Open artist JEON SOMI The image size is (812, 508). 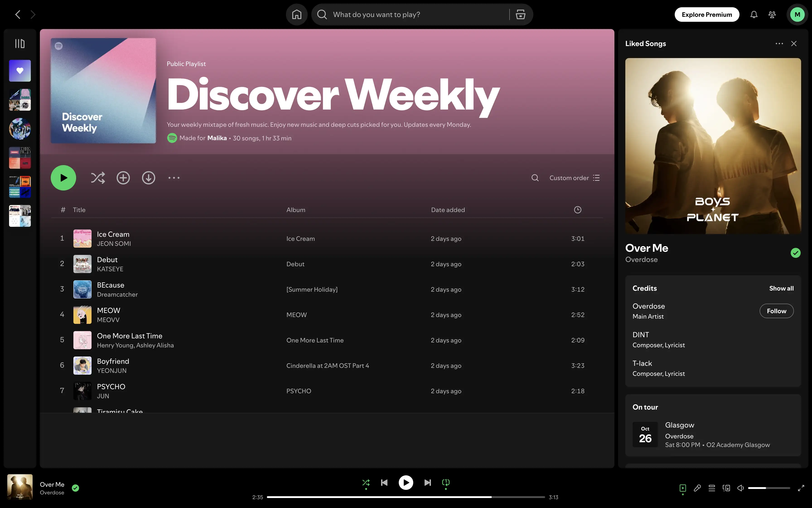click(114, 244)
